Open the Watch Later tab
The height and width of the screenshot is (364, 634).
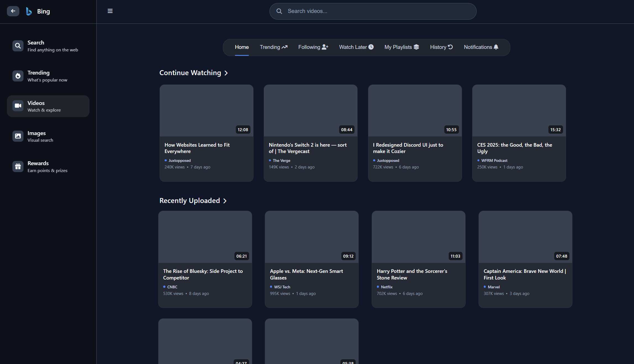[356, 47]
